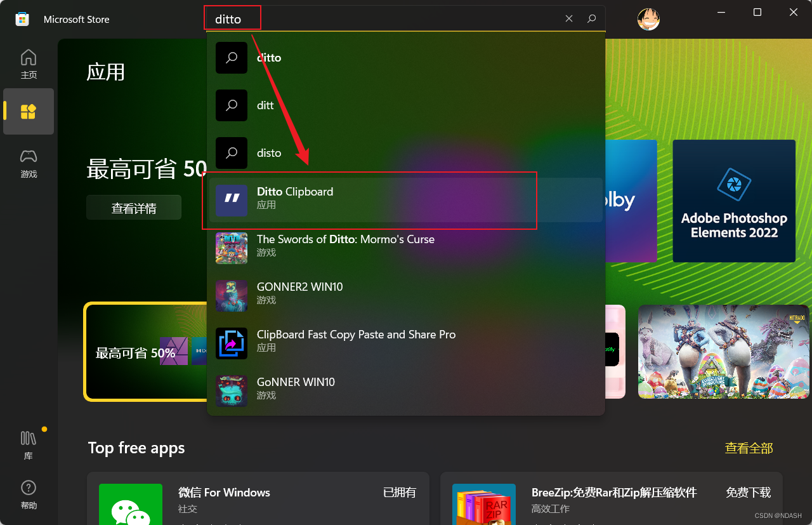Open 微信 For Windows title

coord(224,493)
